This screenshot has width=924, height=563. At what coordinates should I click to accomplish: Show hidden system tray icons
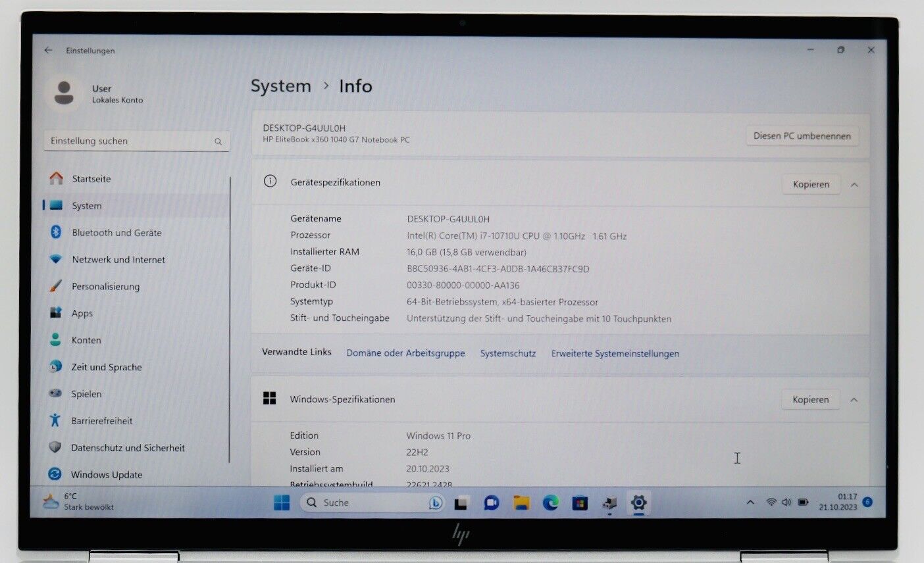[750, 502]
